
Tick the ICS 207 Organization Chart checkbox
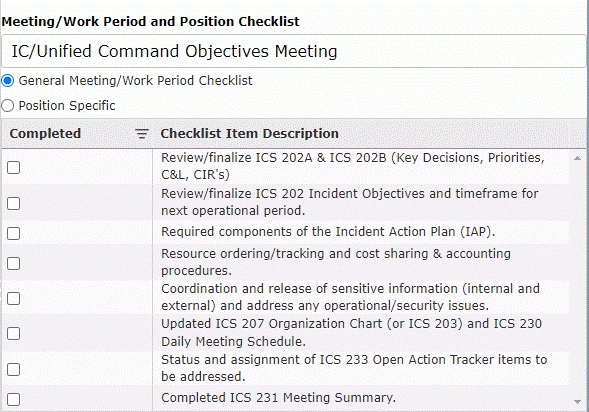[x=14, y=333]
